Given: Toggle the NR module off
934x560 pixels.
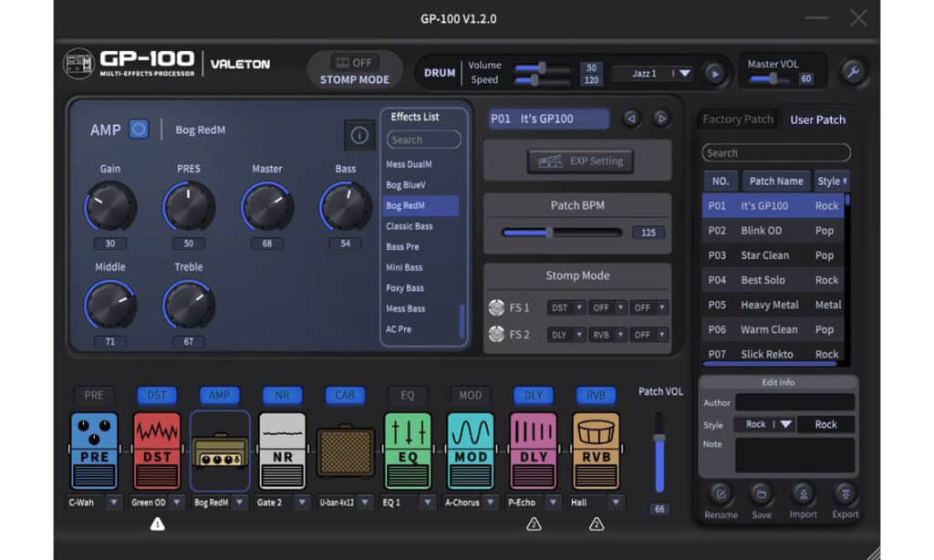Looking at the screenshot, I should point(283,395).
